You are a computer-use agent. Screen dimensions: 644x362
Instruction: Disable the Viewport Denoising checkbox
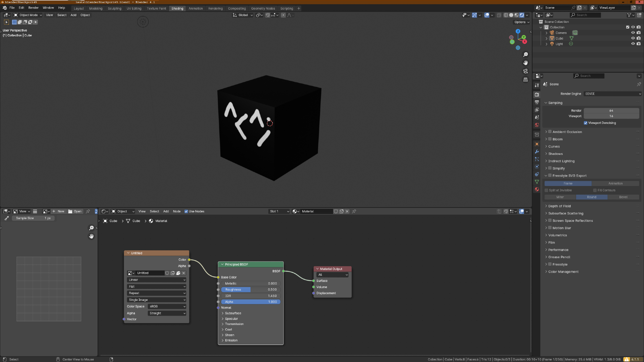pyautogui.click(x=585, y=123)
